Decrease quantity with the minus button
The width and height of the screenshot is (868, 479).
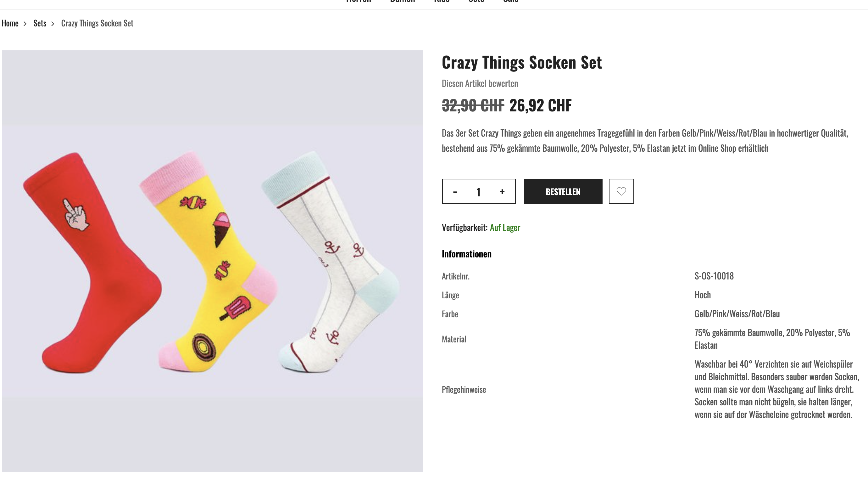455,192
